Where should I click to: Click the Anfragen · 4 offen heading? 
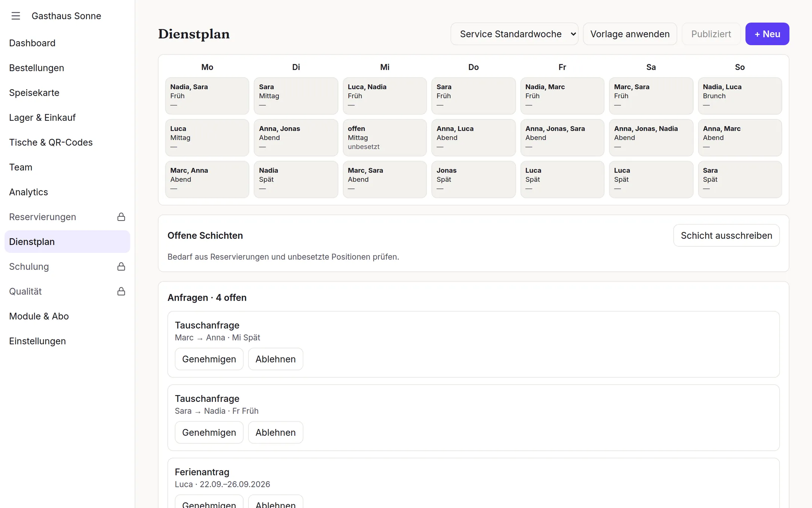click(207, 298)
